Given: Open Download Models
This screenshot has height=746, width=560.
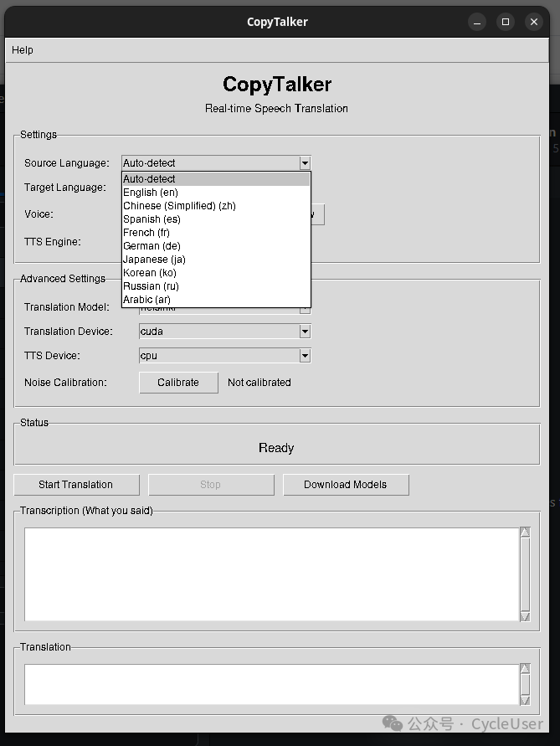Looking at the screenshot, I should click(x=346, y=485).
